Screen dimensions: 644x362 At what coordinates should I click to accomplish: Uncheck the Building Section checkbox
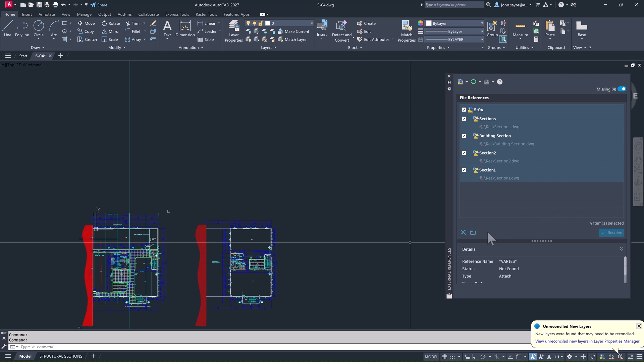click(464, 136)
